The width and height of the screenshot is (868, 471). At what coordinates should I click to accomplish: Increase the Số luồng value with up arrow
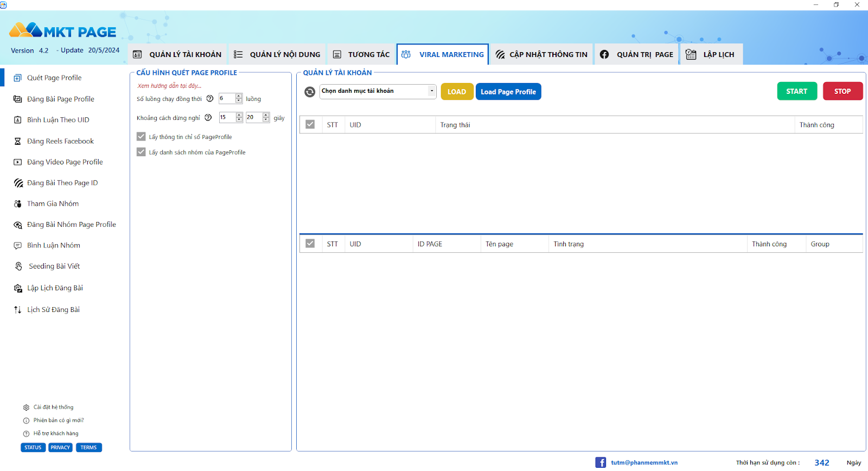239,96
